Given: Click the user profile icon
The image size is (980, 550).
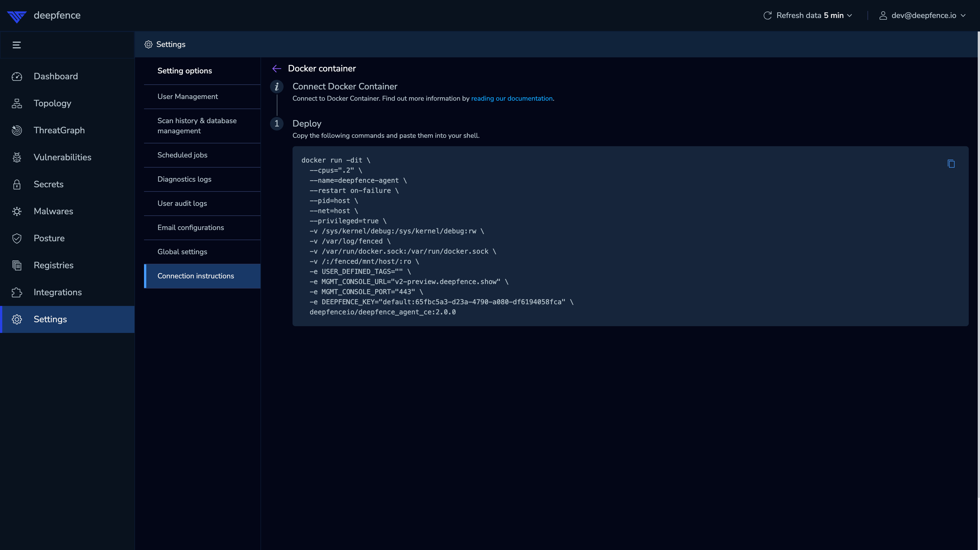Looking at the screenshot, I should click(883, 15).
